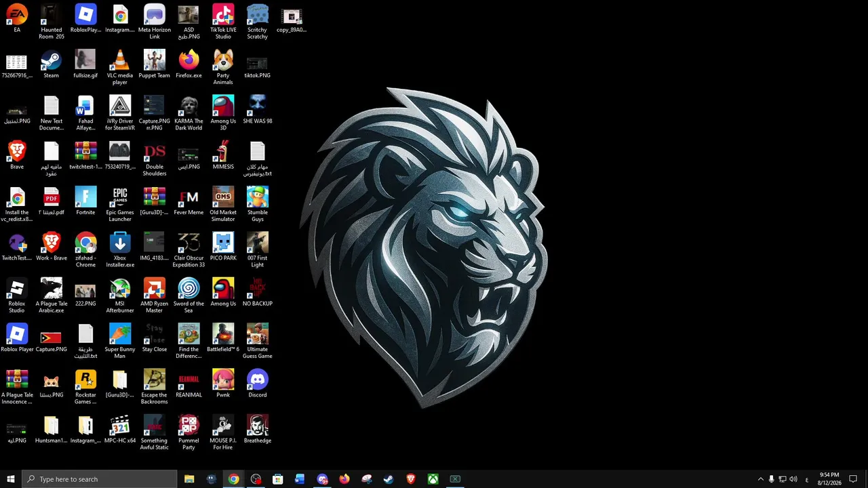Screen dimensions: 868x488
Task: Select the Among Us 3D icon
Action: (223, 113)
